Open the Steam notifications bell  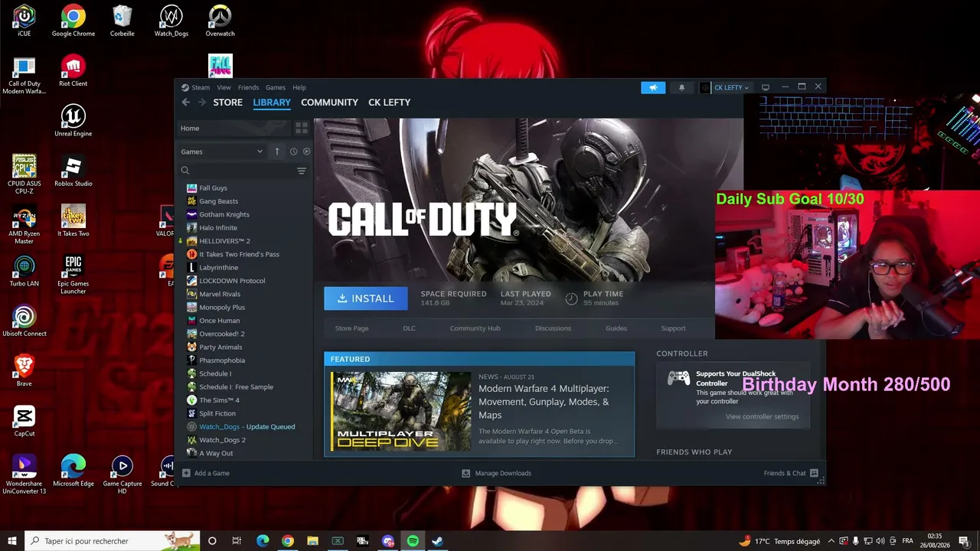click(681, 87)
